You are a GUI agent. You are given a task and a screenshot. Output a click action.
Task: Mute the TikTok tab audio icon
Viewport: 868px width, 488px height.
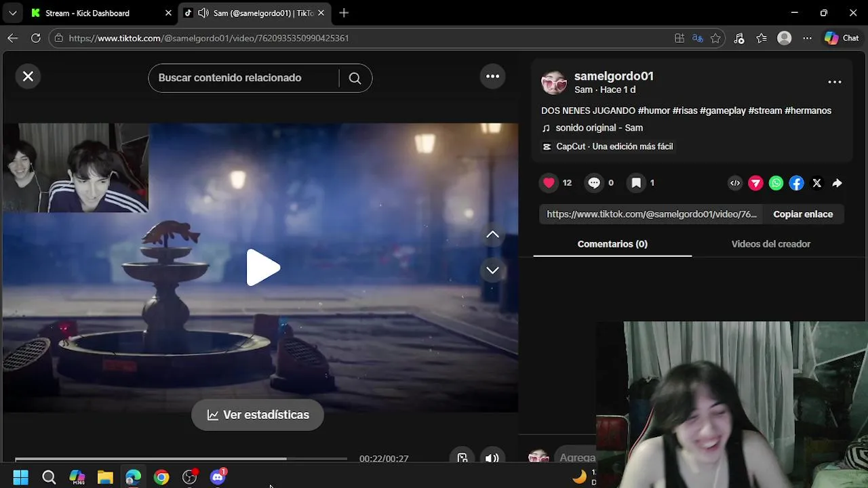pyautogui.click(x=202, y=13)
